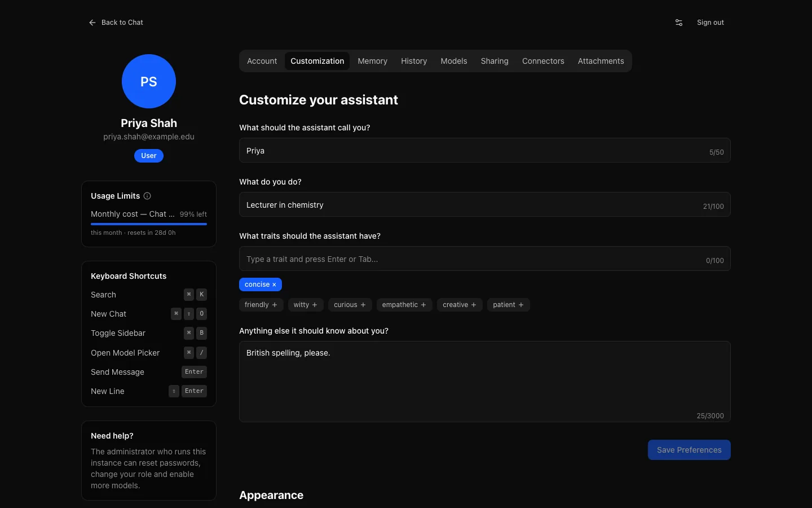812x508 pixels.
Task: Click the info icon next to Usage Limits
Action: (147, 196)
